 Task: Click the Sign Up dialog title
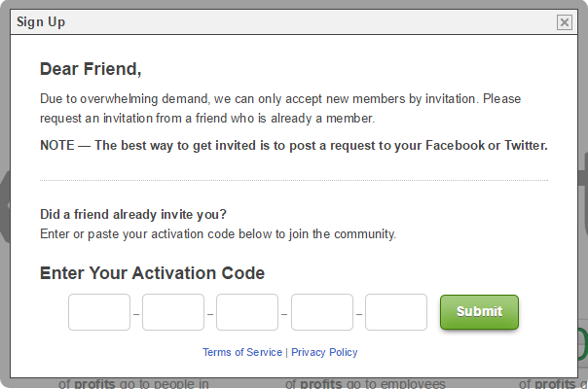[x=41, y=21]
